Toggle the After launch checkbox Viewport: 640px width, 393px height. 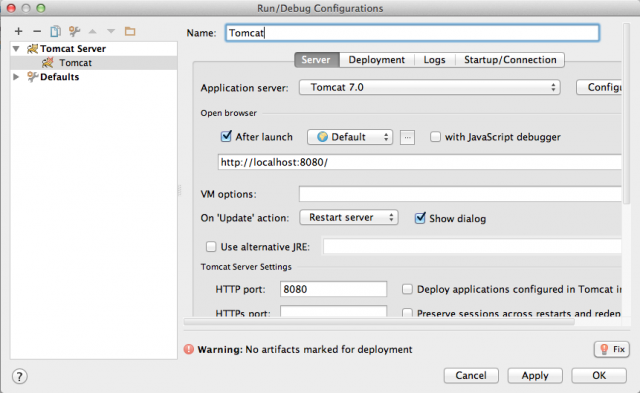coord(226,136)
